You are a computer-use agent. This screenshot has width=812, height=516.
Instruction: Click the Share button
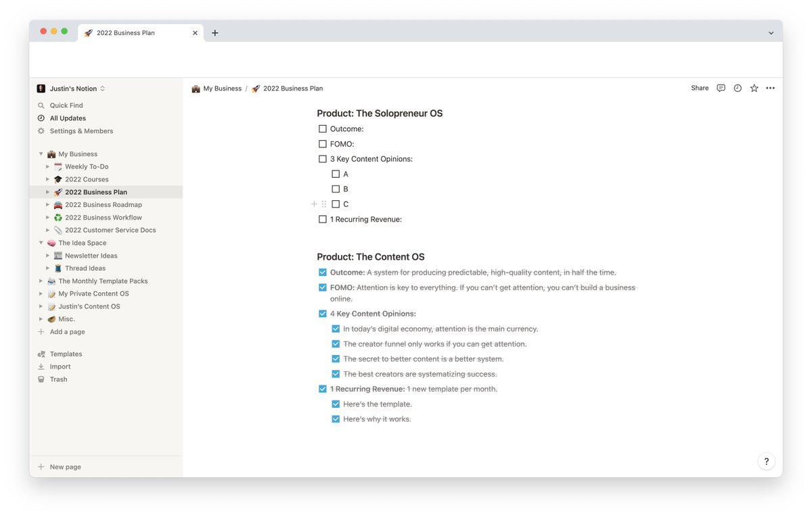point(700,88)
